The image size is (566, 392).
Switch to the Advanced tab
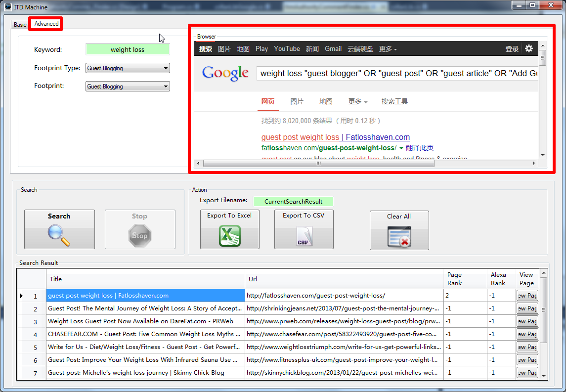46,24
